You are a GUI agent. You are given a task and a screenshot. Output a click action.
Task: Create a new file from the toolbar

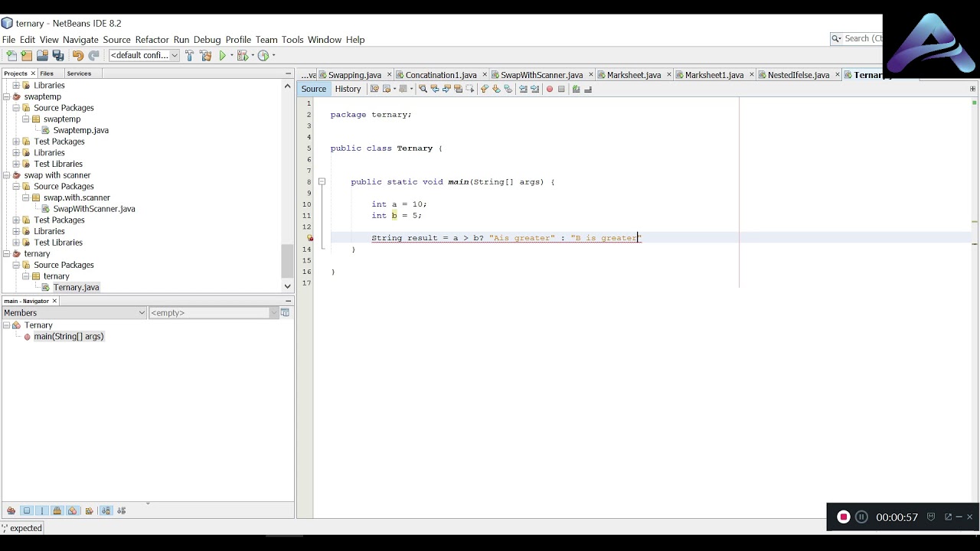pos(11,55)
